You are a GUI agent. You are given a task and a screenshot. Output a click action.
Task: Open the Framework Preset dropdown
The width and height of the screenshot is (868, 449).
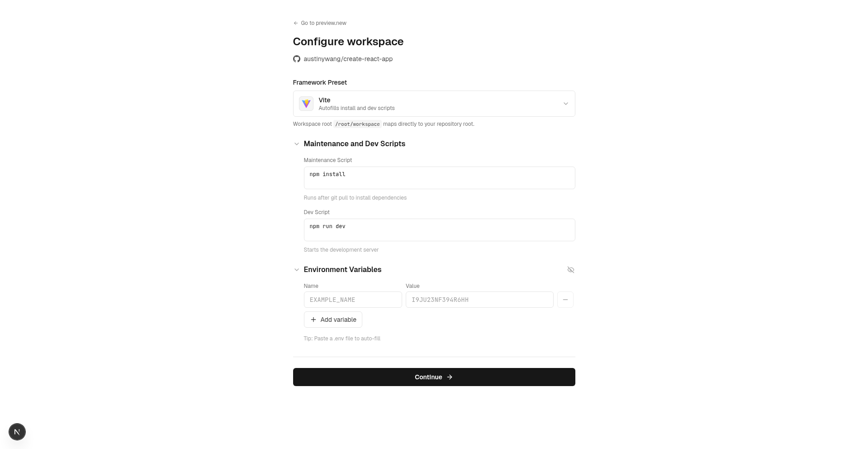pyautogui.click(x=434, y=104)
